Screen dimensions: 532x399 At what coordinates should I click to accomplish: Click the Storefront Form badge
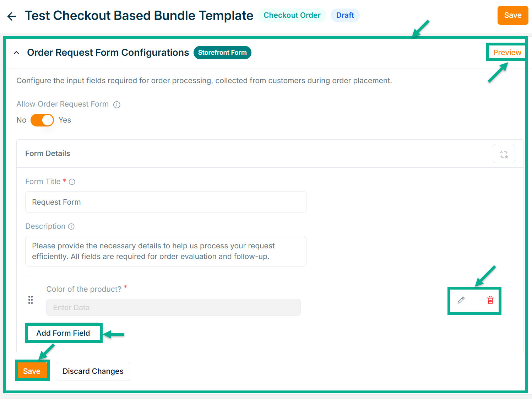tap(222, 53)
